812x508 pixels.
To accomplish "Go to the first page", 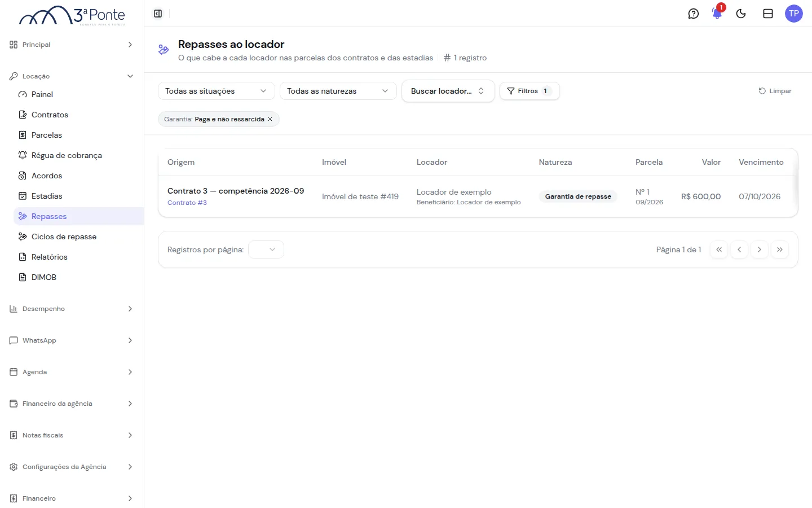I will pyautogui.click(x=719, y=249).
